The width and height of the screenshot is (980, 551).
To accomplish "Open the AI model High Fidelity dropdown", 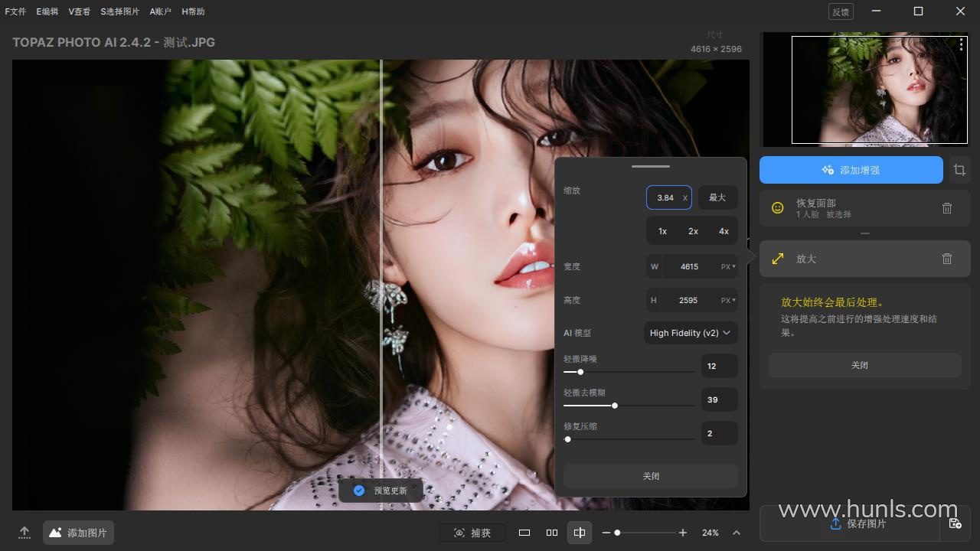I will tap(691, 333).
